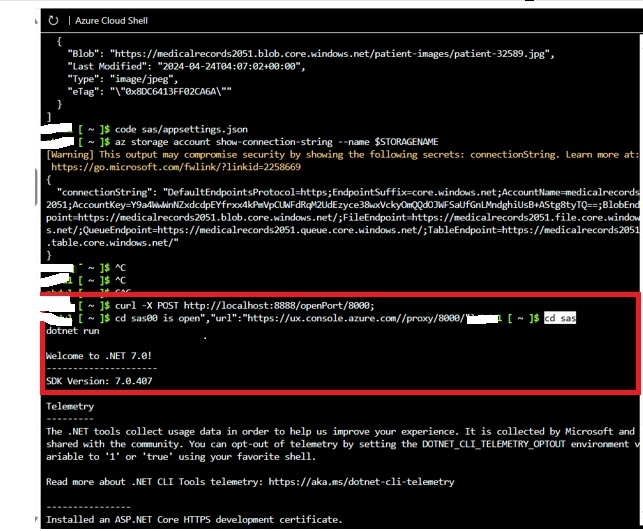Click the dotnet run line
Image resolution: width=643 pixels, height=531 pixels.
[73, 331]
